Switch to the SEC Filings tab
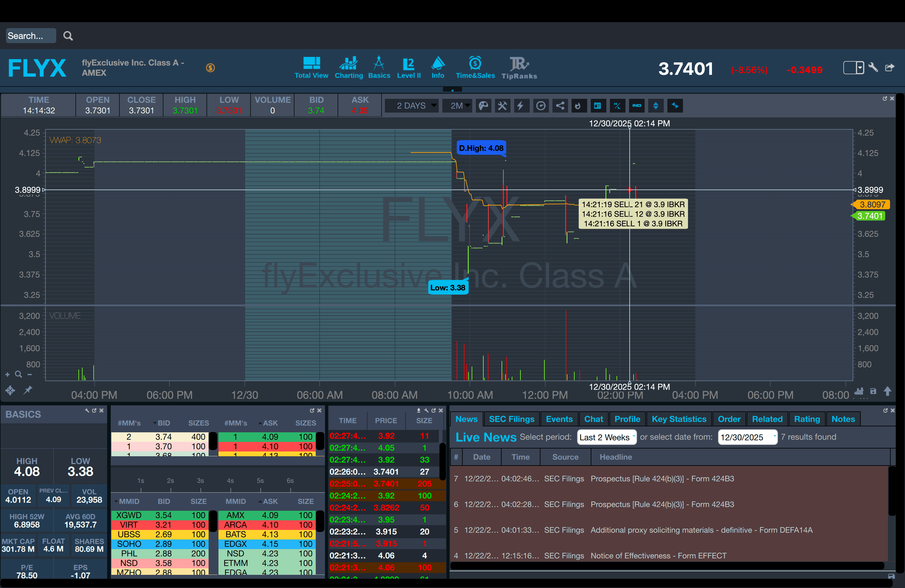Image resolution: width=905 pixels, height=588 pixels. pos(511,419)
